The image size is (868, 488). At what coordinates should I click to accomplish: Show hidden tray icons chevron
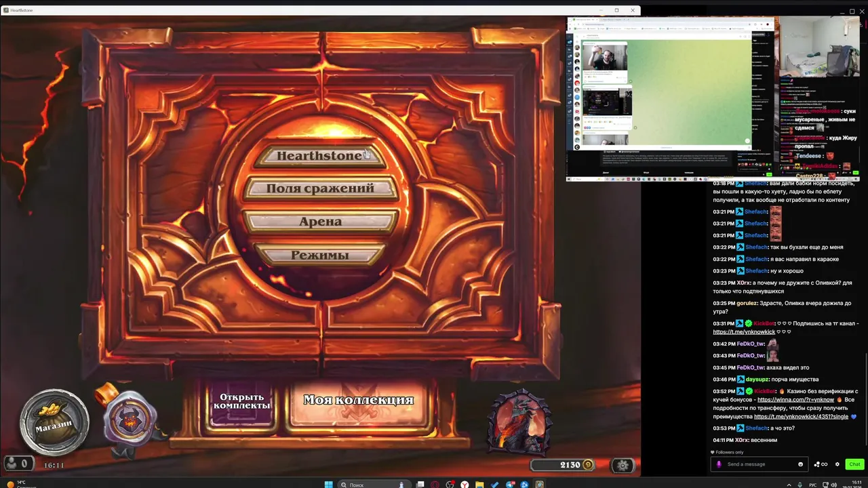click(x=789, y=485)
